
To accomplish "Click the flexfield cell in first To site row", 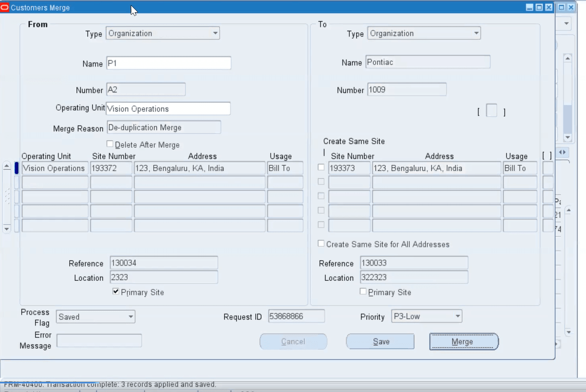I will [x=548, y=168].
